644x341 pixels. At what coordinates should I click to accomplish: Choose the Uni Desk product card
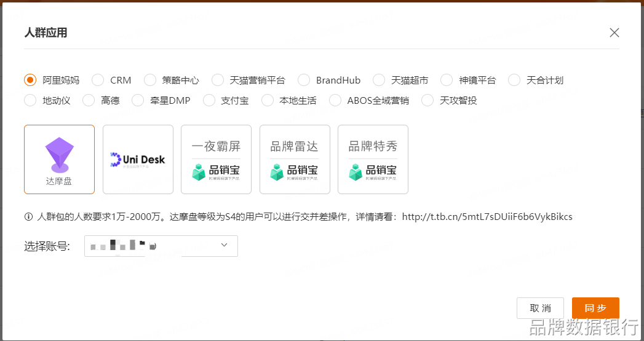tap(138, 159)
